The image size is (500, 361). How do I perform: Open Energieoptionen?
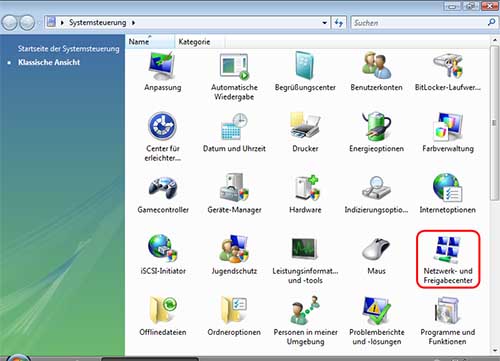[376, 133]
